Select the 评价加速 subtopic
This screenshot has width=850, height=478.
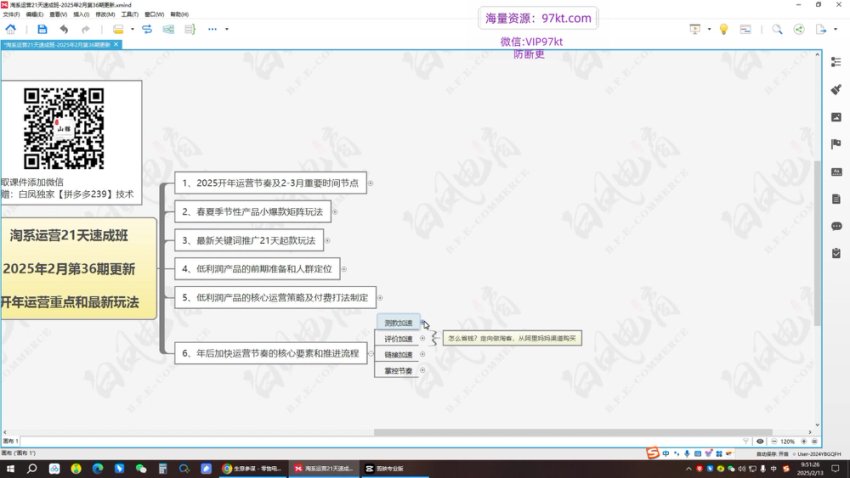[x=398, y=339]
